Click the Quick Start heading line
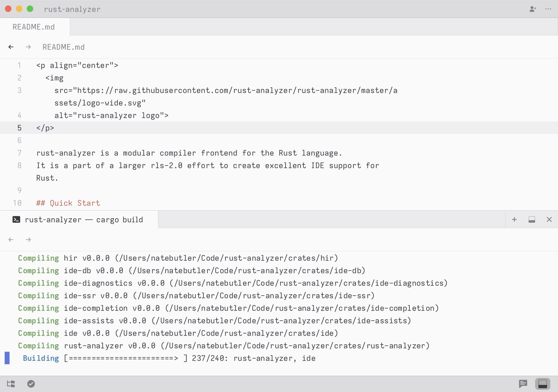The height and width of the screenshot is (392, 558). pos(68,203)
